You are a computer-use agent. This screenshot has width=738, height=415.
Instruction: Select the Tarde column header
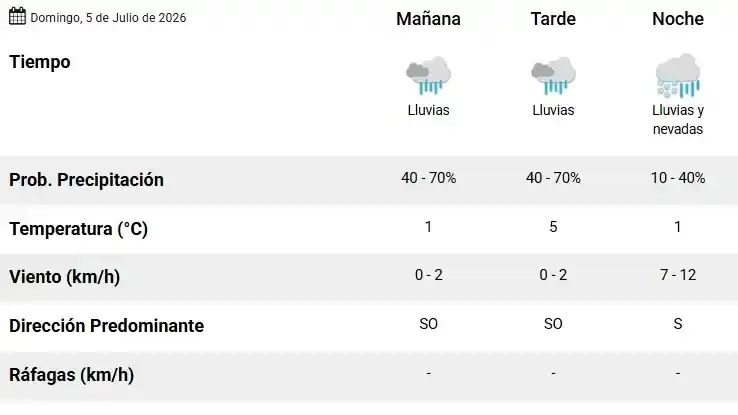553,19
